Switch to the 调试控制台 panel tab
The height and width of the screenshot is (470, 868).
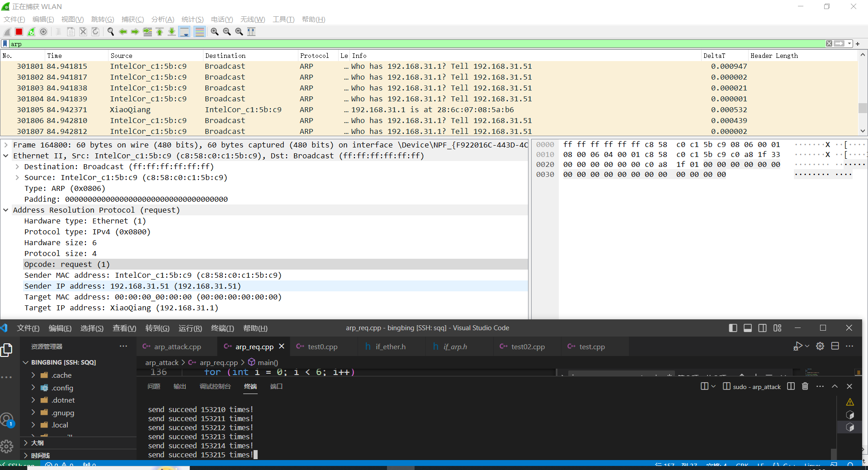click(215, 386)
